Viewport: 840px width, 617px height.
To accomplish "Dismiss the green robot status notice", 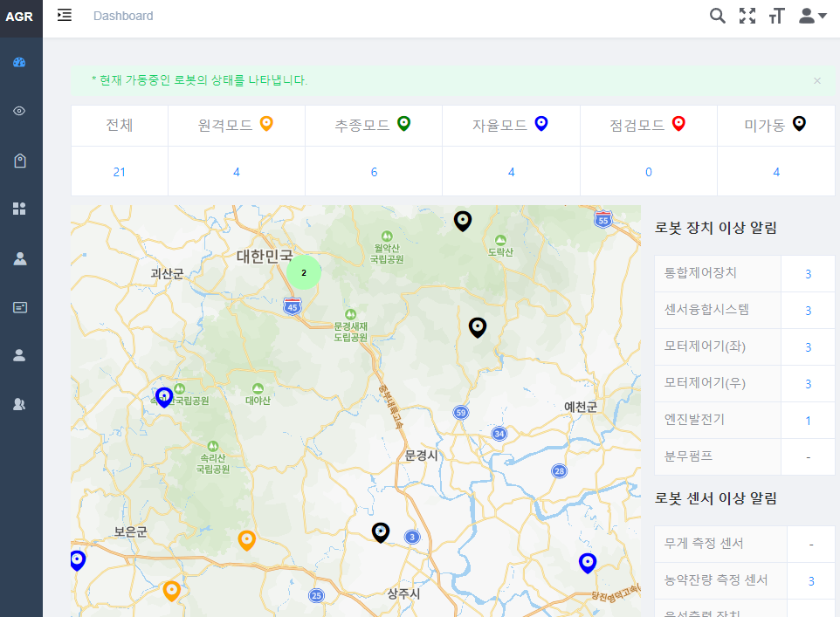I will 817,80.
